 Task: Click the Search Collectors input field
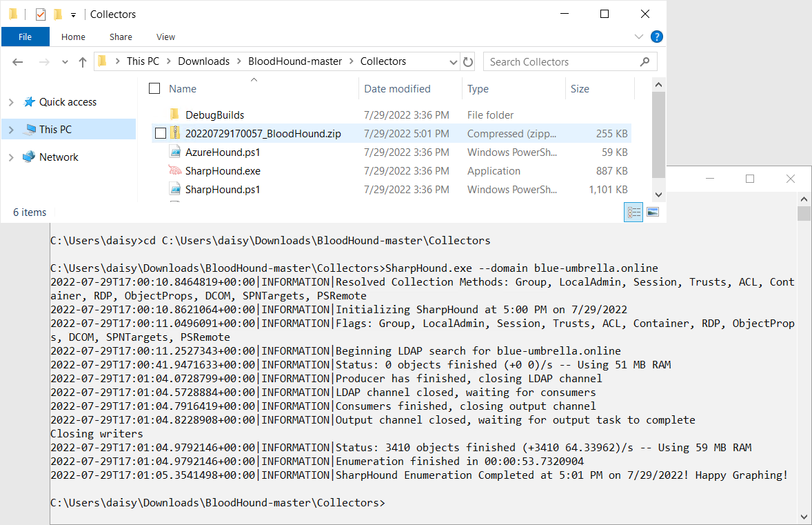[x=562, y=61]
